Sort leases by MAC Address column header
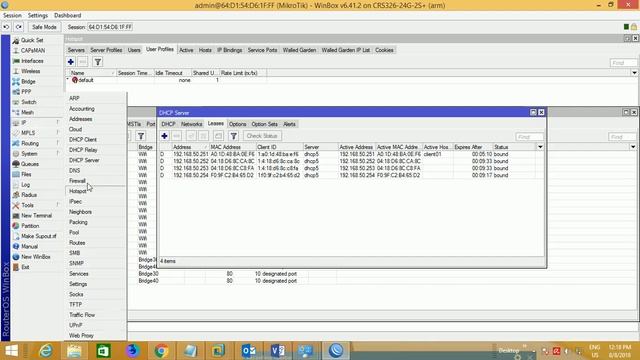This screenshot has width=640, height=360. [x=232, y=147]
